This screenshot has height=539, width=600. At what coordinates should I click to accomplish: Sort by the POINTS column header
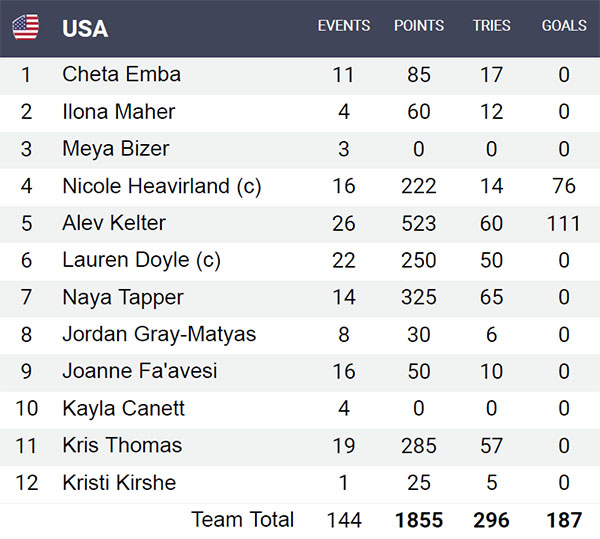pos(419,26)
